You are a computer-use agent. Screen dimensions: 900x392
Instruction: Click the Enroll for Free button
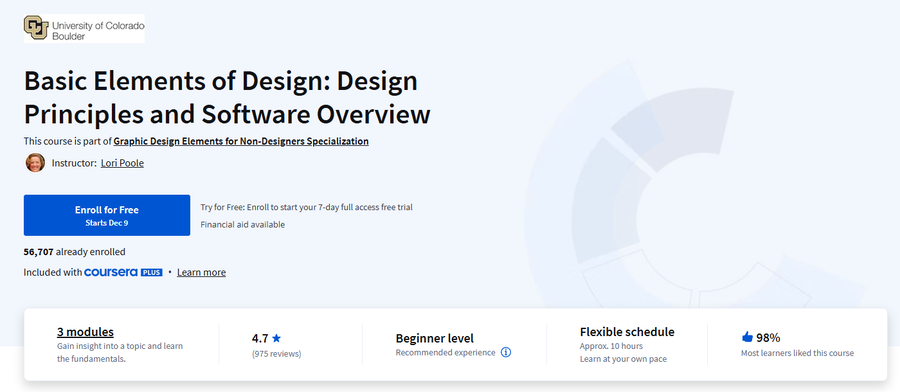tap(107, 215)
